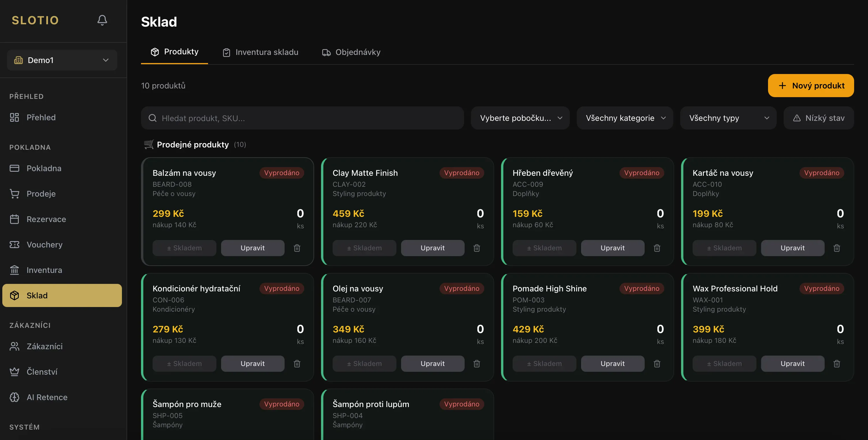Click the 10 produktů count text
This screenshot has width=868, height=440.
(x=163, y=86)
